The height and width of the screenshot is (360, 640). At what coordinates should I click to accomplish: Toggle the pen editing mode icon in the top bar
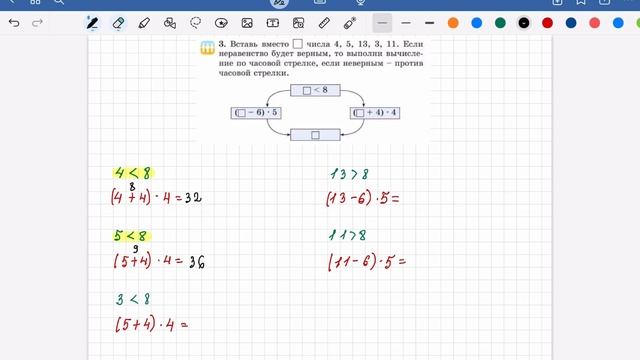(279, 2)
